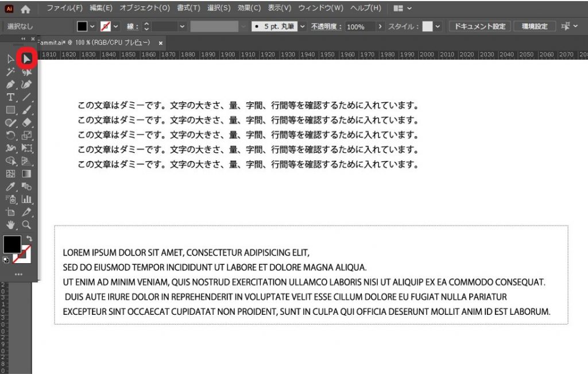Click the 不透明度 100% field
588x374 pixels.
[x=359, y=26]
